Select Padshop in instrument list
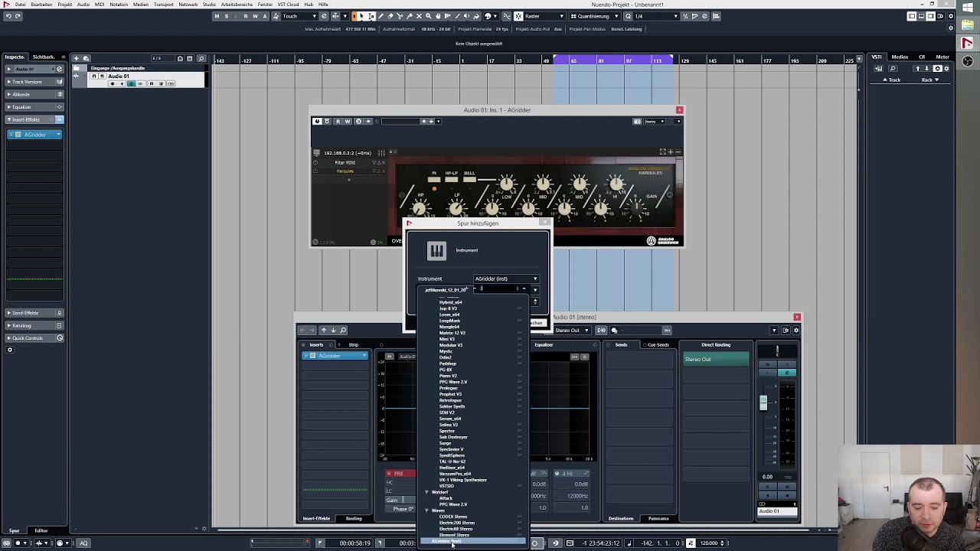This screenshot has width=980, height=551. tap(447, 364)
